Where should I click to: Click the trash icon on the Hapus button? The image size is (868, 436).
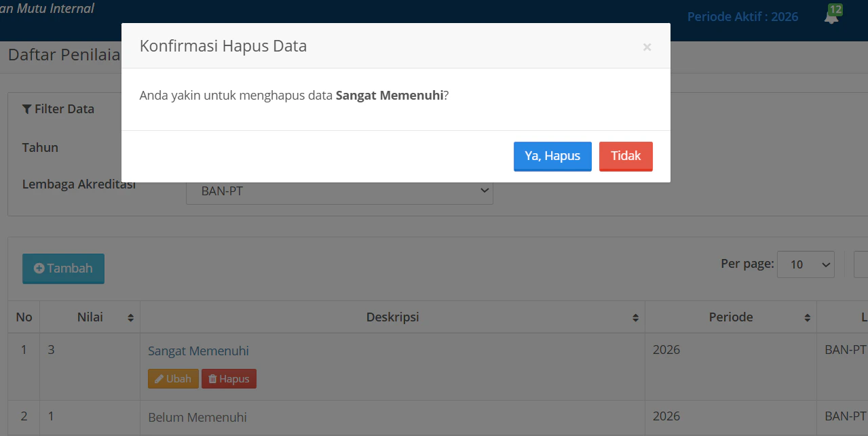point(213,378)
